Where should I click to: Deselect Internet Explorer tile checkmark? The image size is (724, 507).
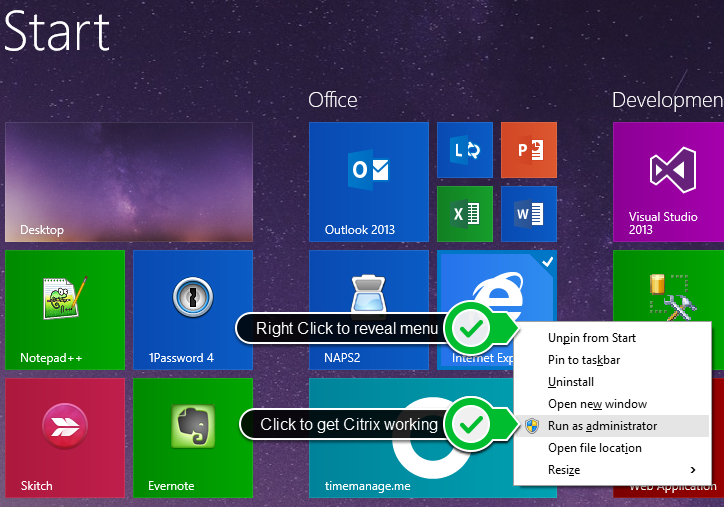546,262
